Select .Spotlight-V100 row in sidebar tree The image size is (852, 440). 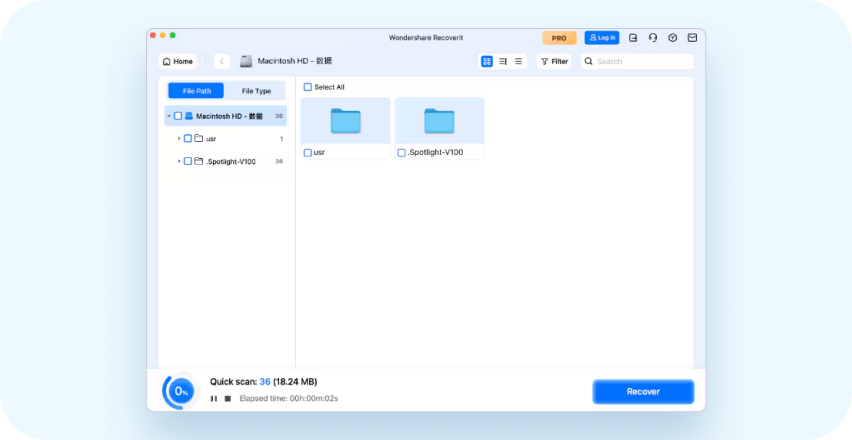225,161
